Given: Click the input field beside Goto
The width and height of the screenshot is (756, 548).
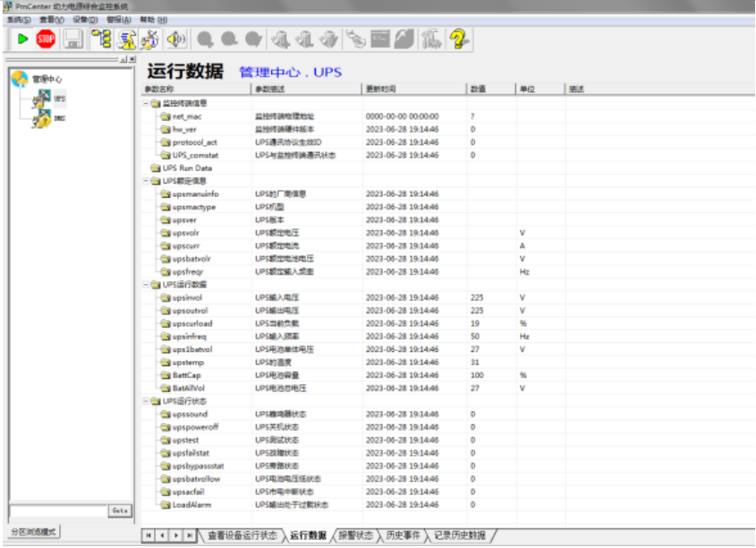Looking at the screenshot, I should pos(57,510).
